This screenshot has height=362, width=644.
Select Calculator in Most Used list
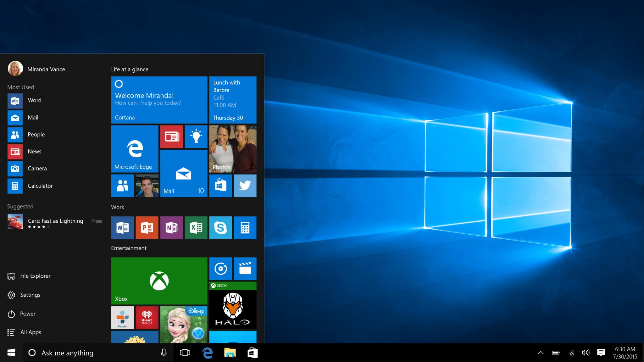39,186
